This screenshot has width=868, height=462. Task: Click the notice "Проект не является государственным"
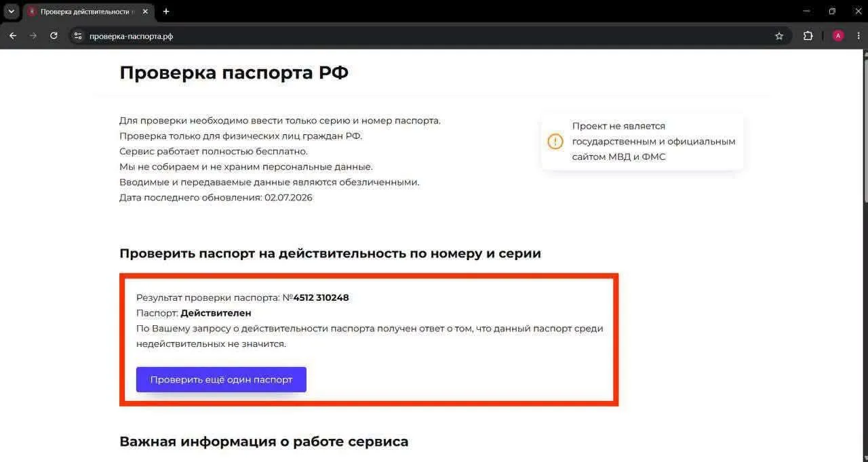642,142
